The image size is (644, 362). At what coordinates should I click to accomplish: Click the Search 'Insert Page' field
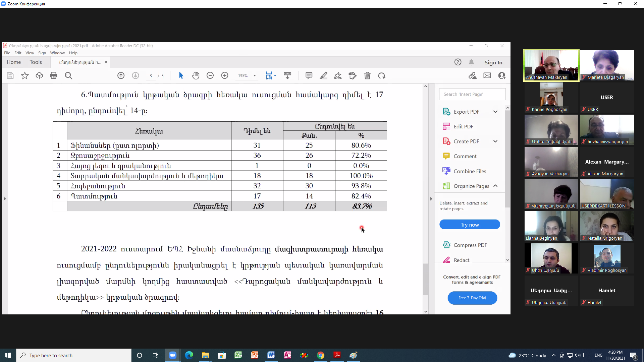(x=472, y=95)
